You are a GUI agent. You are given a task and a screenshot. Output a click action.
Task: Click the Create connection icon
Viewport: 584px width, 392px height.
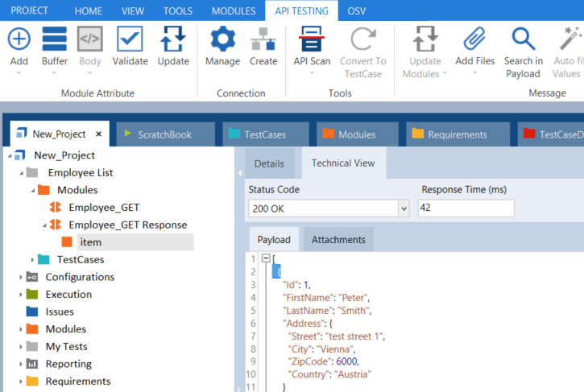(x=263, y=39)
